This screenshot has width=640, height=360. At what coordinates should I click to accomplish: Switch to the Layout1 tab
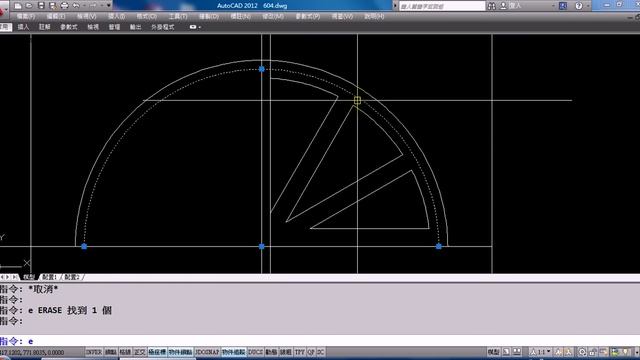[x=49, y=277]
